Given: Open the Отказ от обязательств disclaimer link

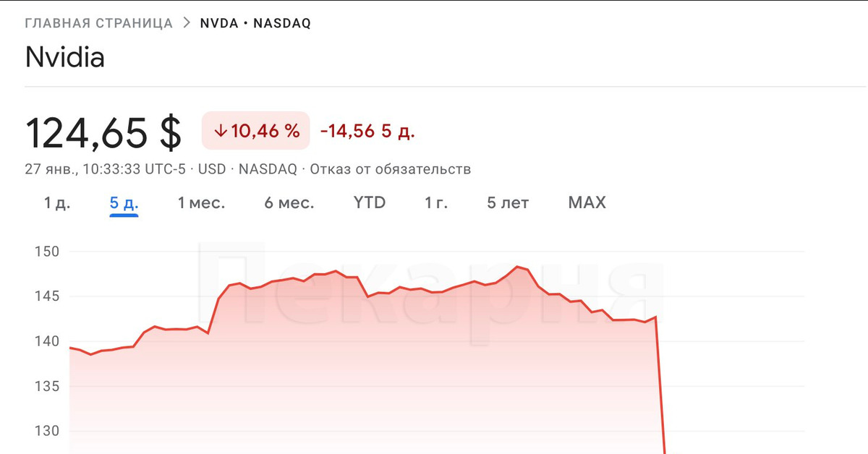Looking at the screenshot, I should 391,169.
